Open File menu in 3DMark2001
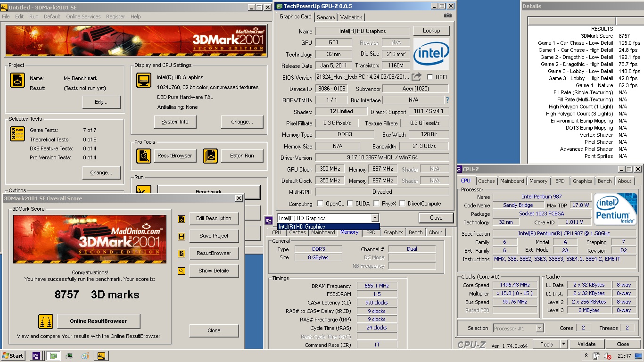This screenshot has height=362, width=644. [6, 16]
